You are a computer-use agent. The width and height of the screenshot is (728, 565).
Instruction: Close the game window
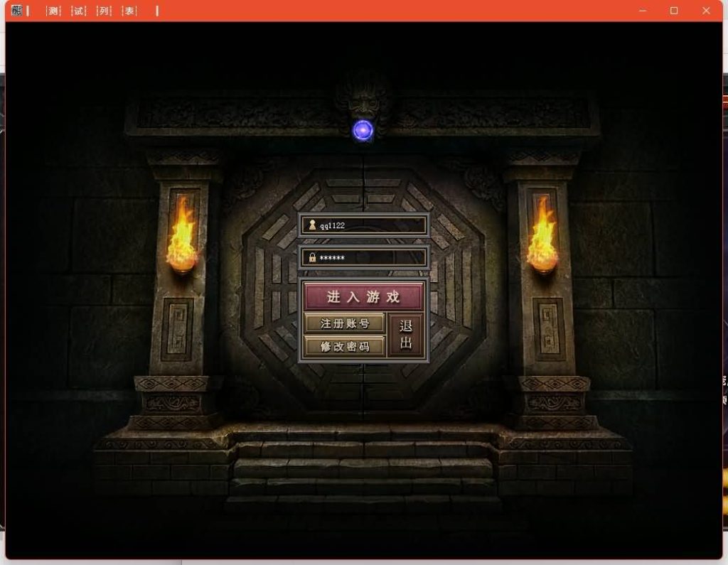coord(706,11)
